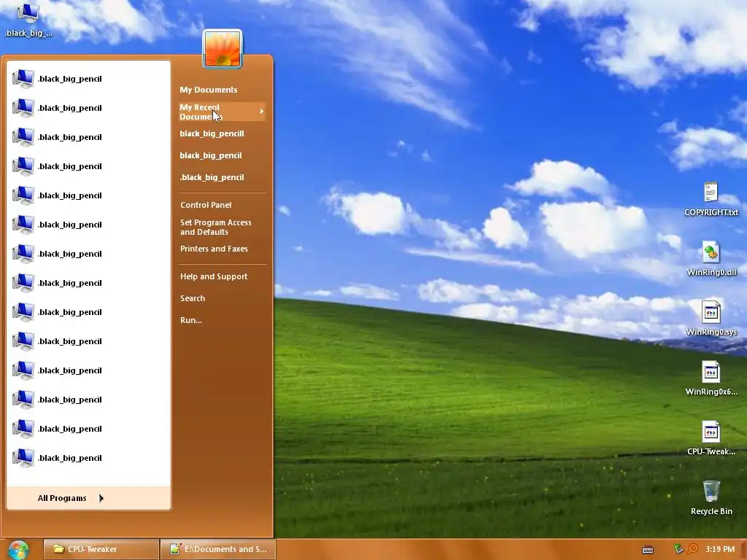747x560 pixels.
Task: Open the Recycle Bin icon
Action: [x=711, y=498]
